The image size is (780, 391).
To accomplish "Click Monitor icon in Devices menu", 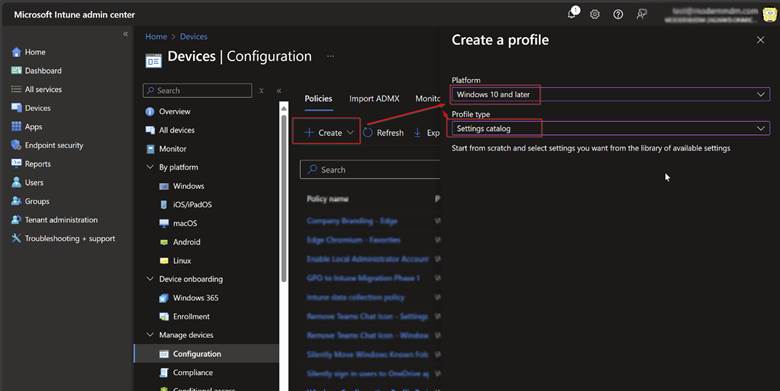I will pyautogui.click(x=150, y=149).
